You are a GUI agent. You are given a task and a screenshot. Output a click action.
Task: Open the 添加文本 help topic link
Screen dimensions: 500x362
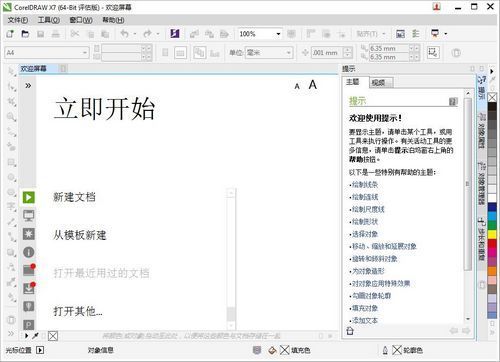(365, 320)
